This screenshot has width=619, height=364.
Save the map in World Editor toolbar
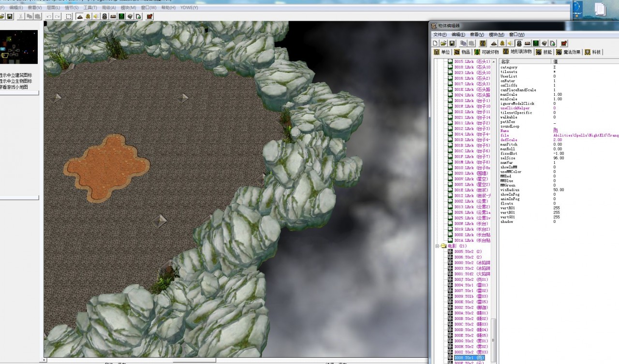coord(10,16)
